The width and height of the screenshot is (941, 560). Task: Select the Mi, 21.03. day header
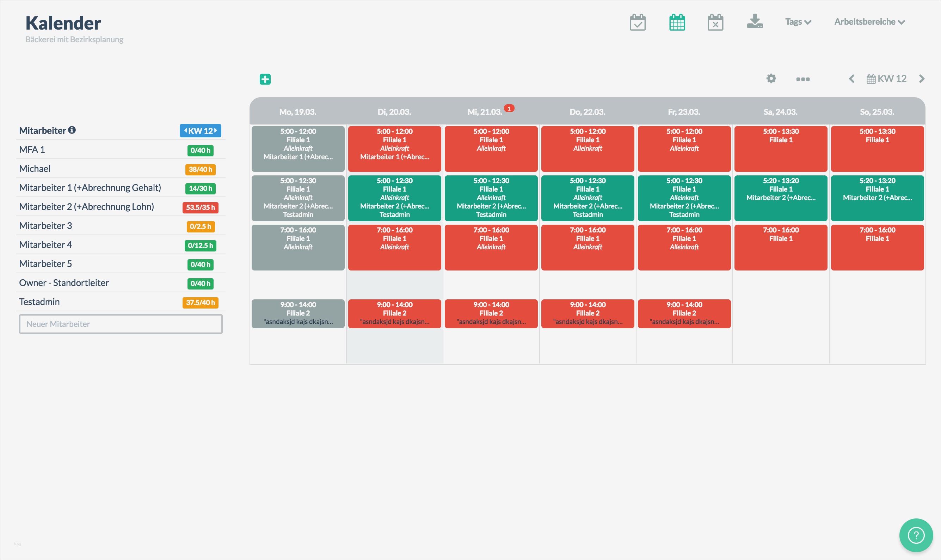[485, 112]
